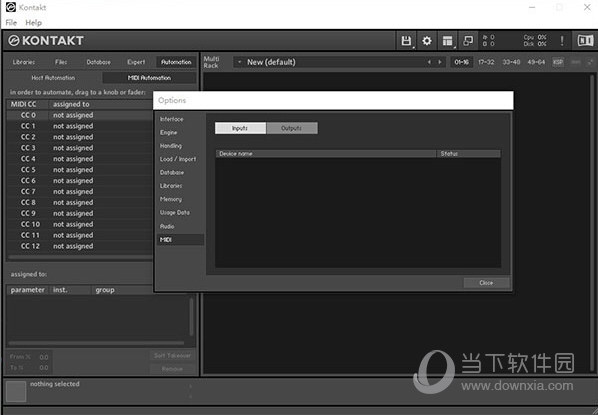598x415 pixels.
Task: Click the Remove assignment button
Action: [172, 369]
